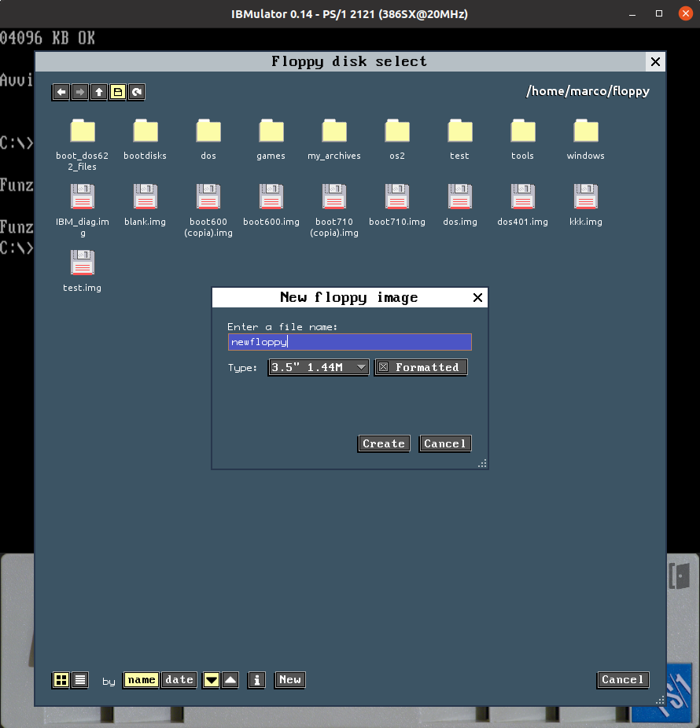Open the floppy Type dropdown
The height and width of the screenshot is (728, 700).
(319, 368)
